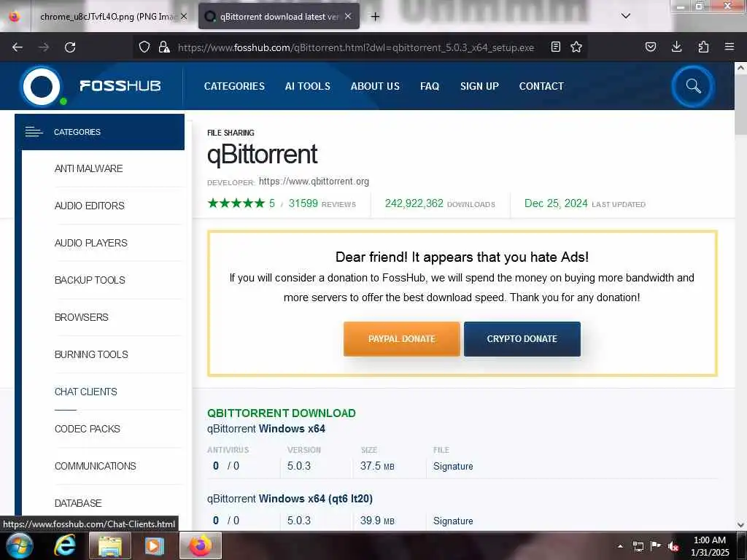Click the Firefox taskbar icon
The image size is (747, 560).
pyautogui.click(x=201, y=545)
